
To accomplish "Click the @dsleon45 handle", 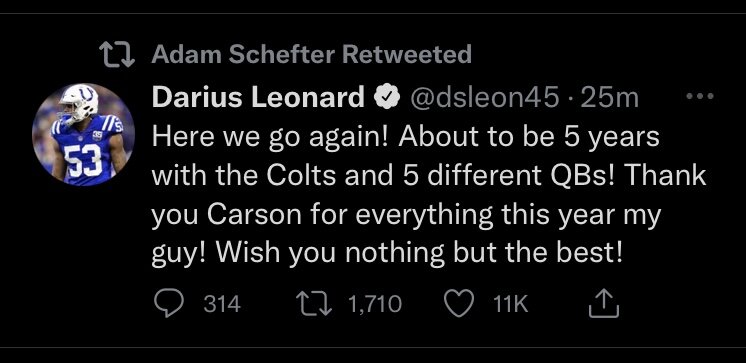I will (483, 97).
